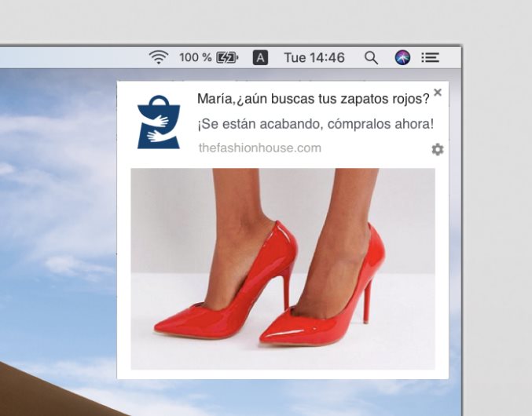The image size is (532, 416).
Task: Launch Siri from the menu bar
Action: pyautogui.click(x=402, y=57)
